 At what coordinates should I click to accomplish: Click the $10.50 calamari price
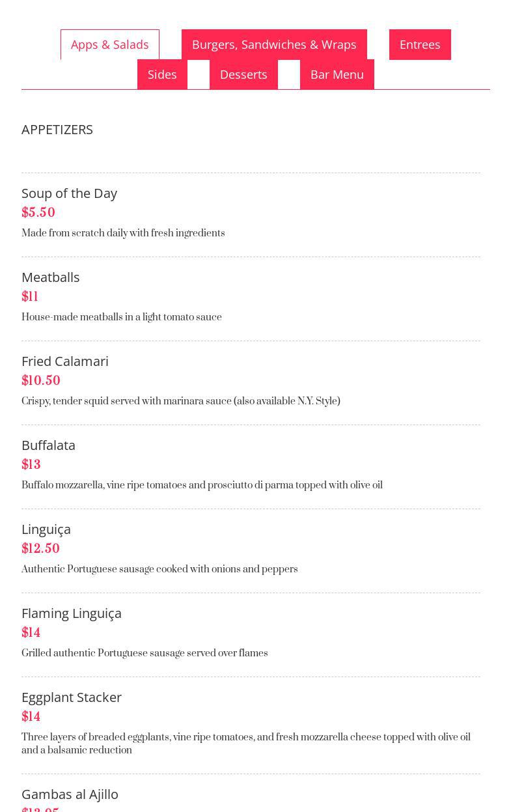click(41, 381)
